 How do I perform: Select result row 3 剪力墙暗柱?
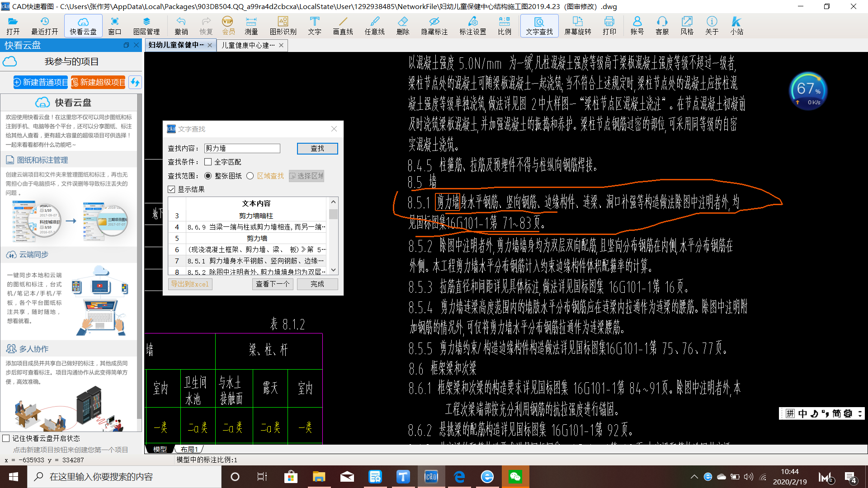247,216
